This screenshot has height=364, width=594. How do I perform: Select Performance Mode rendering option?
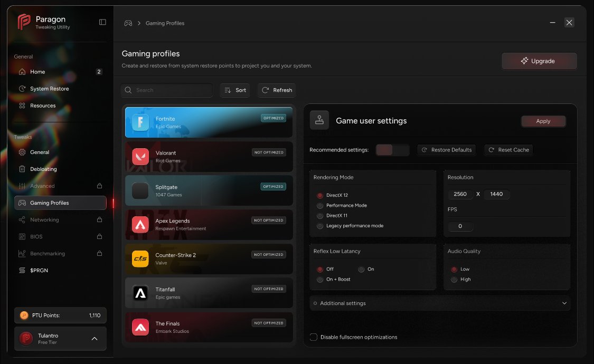click(320, 205)
